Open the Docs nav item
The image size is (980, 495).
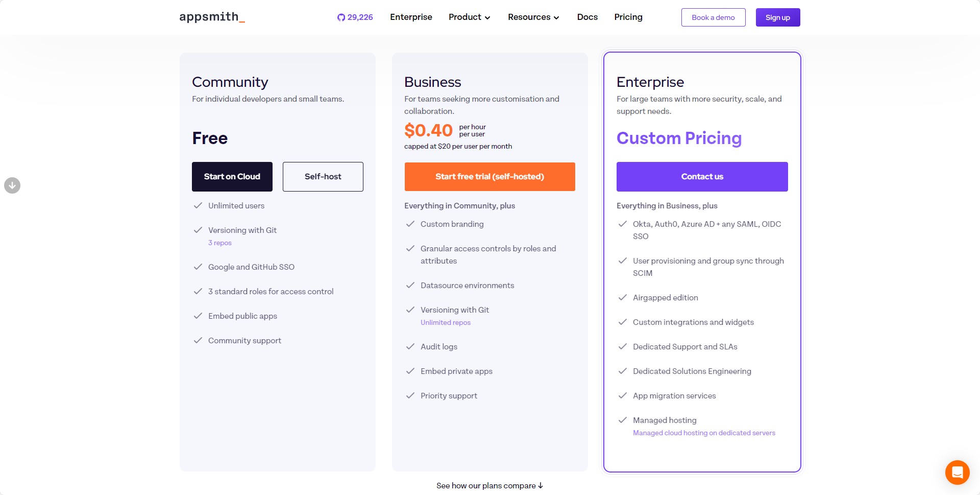(x=587, y=17)
